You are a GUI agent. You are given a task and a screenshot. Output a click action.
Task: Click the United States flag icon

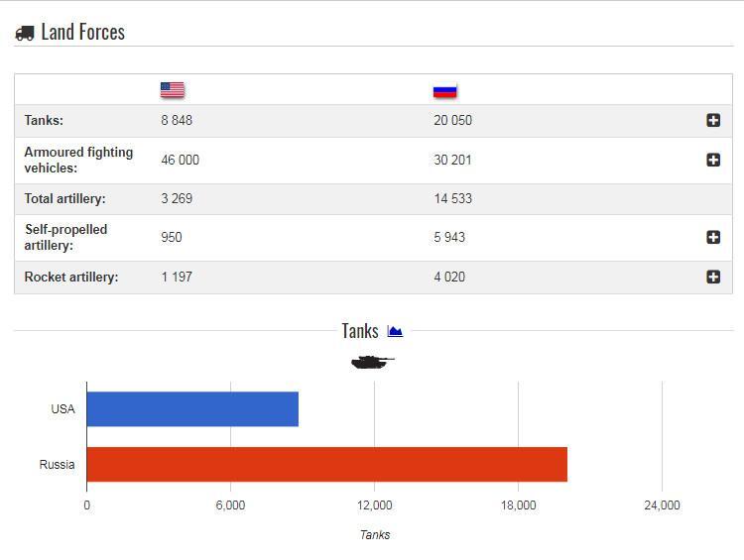(173, 90)
